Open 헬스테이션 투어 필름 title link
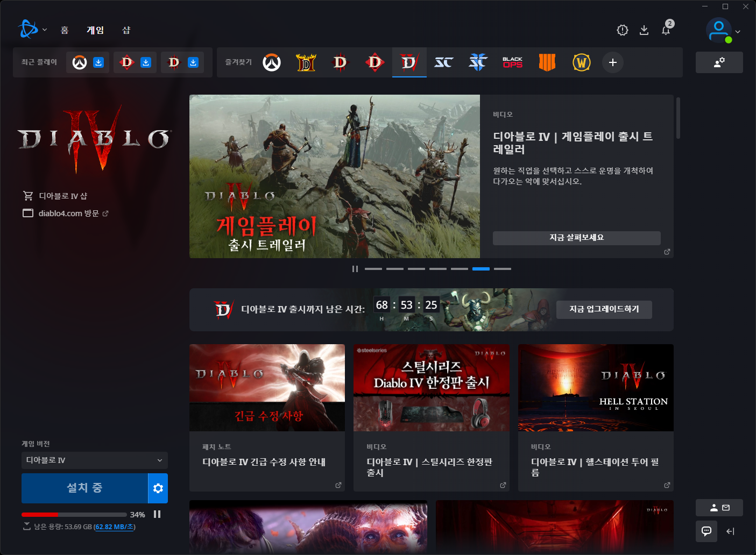The width and height of the screenshot is (756, 555). pos(595,467)
